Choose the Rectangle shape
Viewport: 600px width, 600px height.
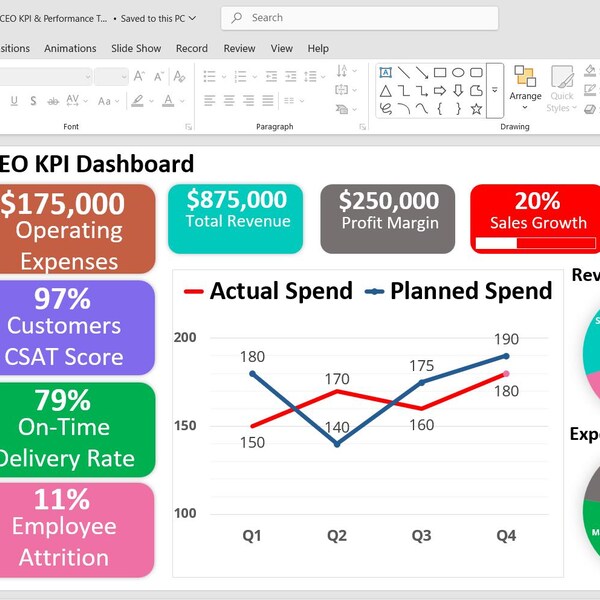pos(440,72)
